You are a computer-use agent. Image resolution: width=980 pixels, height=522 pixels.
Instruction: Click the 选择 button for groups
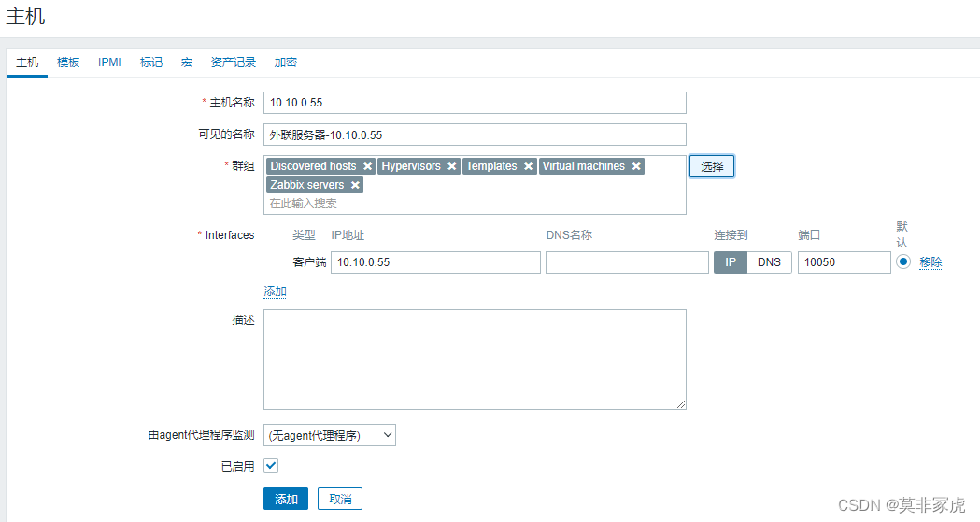[712, 167]
